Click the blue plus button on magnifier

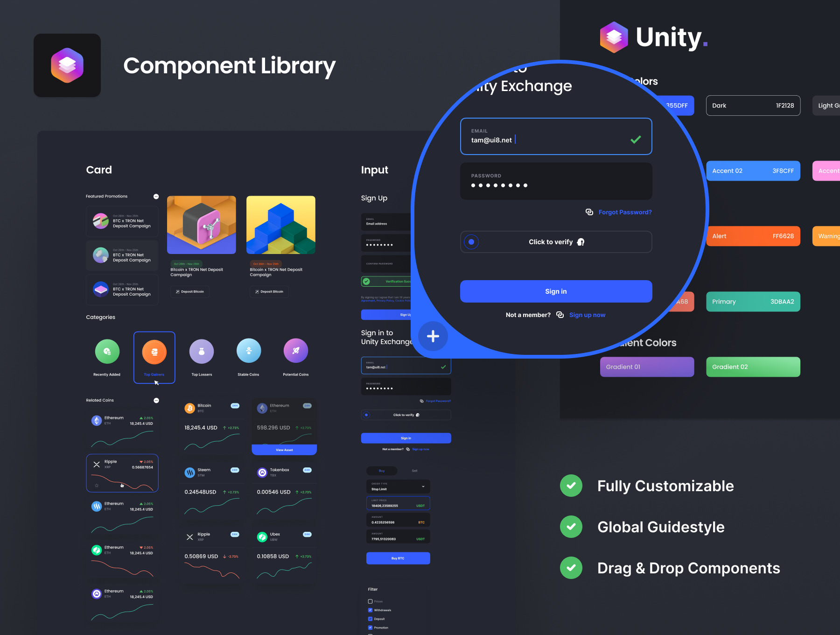[x=433, y=336]
